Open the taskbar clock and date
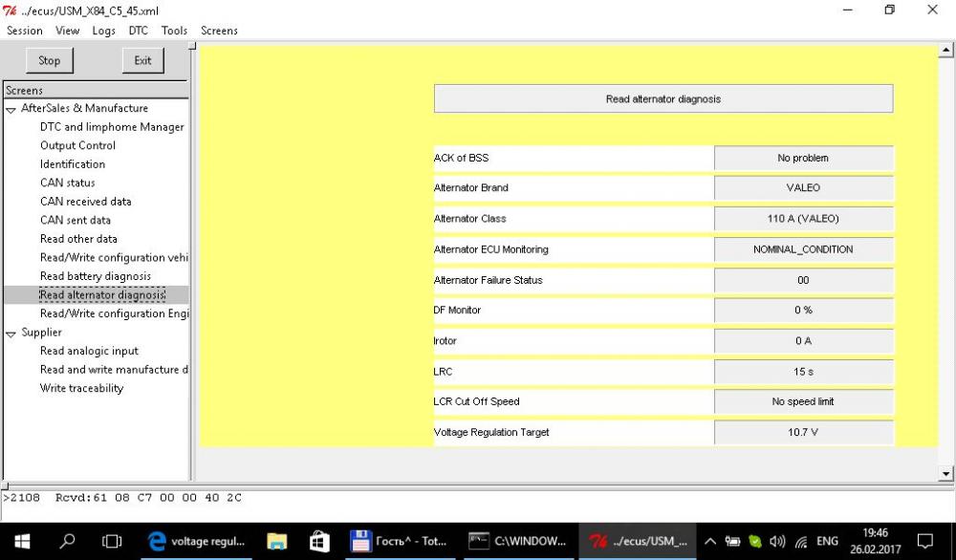The height and width of the screenshot is (560, 956). [875, 541]
